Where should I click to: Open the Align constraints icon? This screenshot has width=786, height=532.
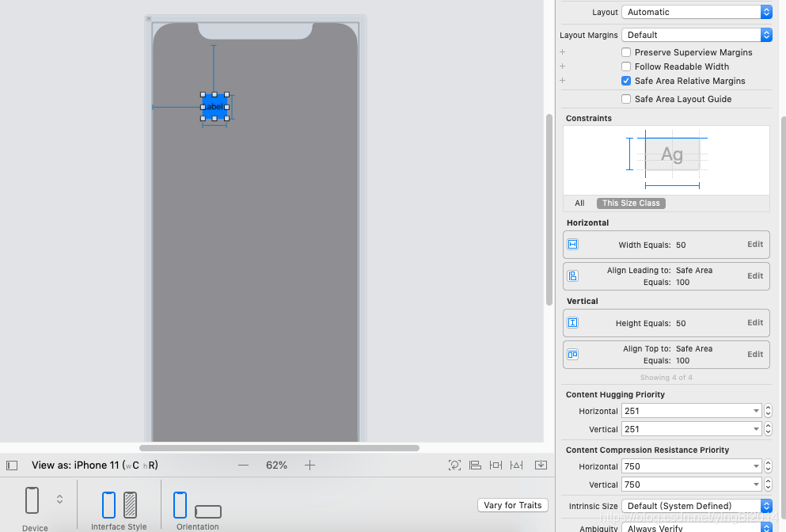coord(475,465)
